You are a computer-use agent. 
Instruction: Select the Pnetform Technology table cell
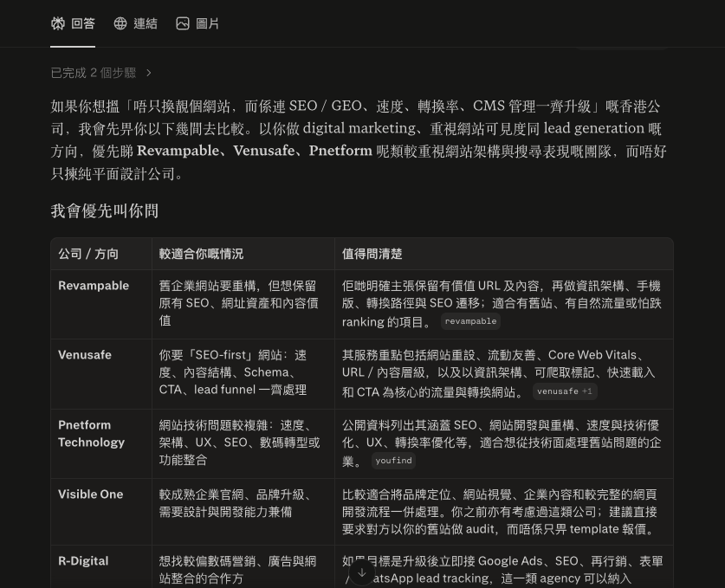tap(101, 443)
